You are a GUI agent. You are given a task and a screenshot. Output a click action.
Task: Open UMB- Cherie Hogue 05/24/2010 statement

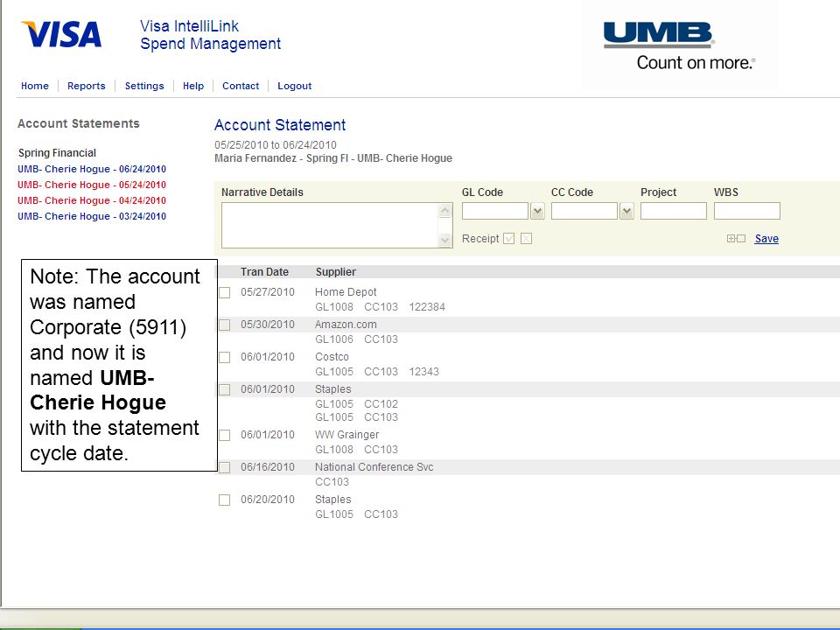point(92,185)
